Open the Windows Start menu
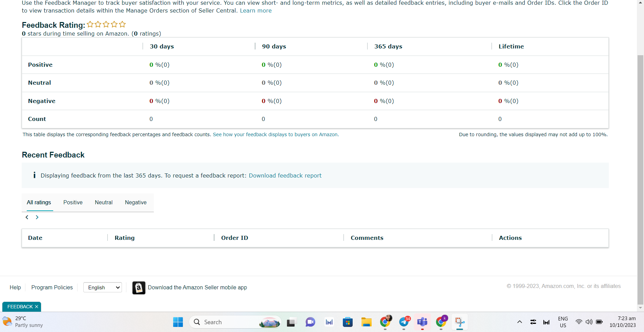The width and height of the screenshot is (644, 332). pos(178,322)
